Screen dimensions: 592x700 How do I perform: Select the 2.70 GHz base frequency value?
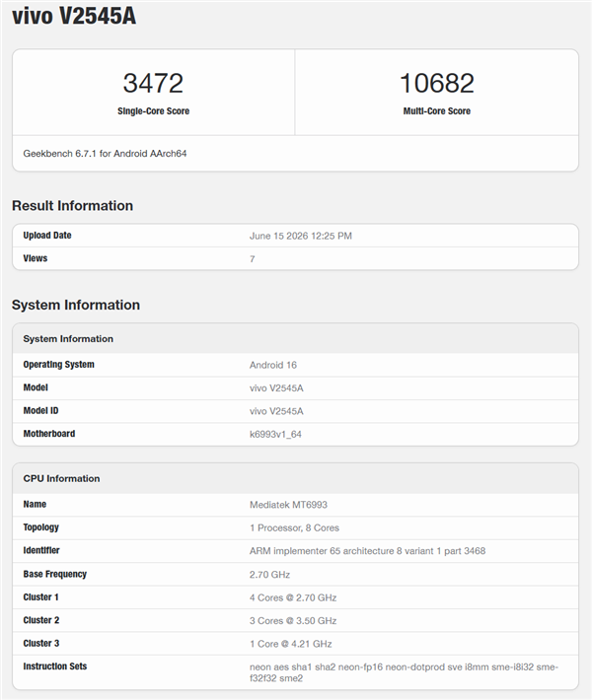269,574
